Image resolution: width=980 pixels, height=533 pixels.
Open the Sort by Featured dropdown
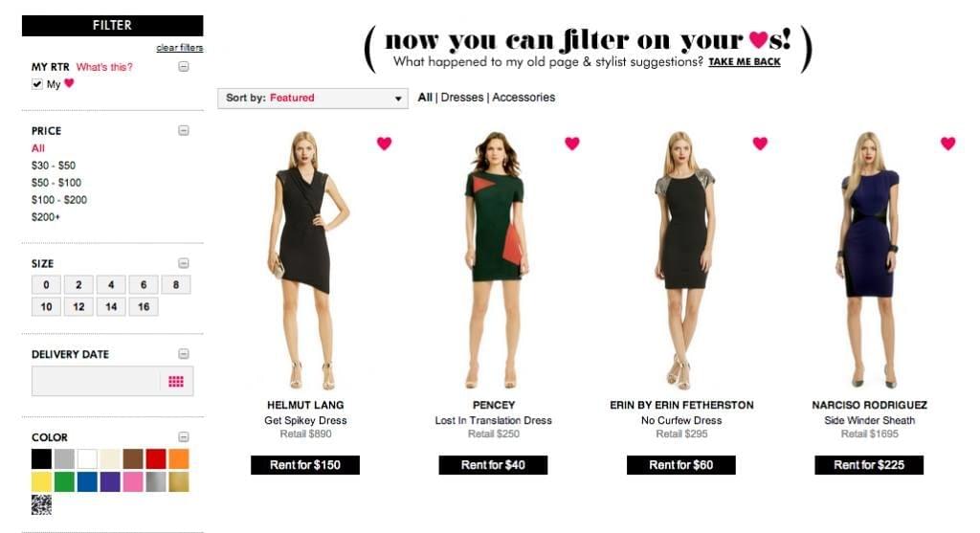(313, 99)
